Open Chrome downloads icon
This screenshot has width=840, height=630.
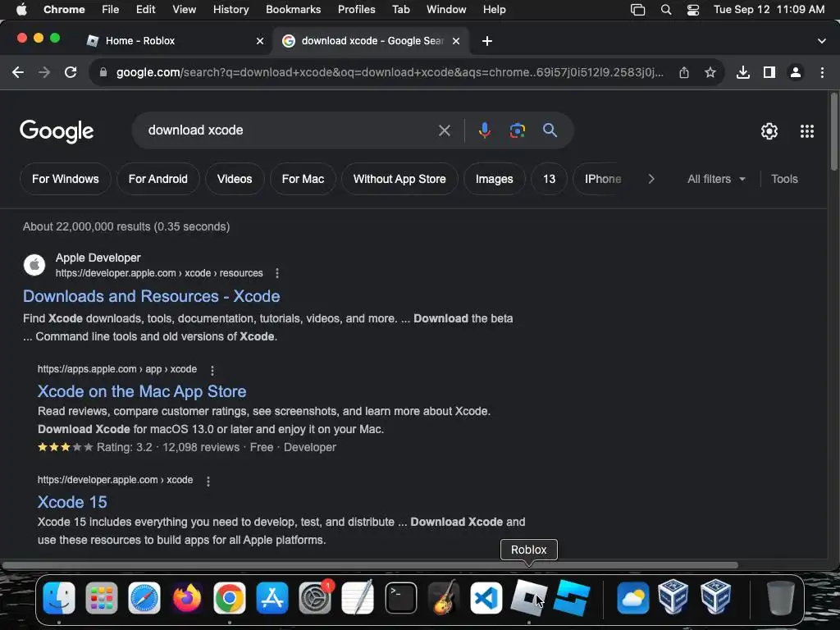743,72
